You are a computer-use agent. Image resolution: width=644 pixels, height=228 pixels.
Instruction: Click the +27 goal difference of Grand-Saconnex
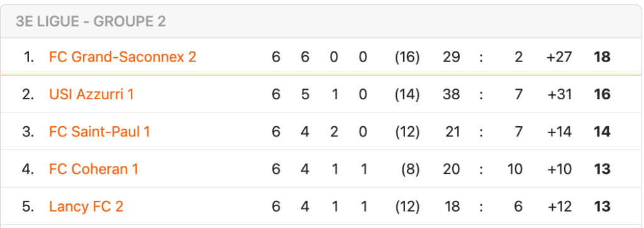coord(559,57)
